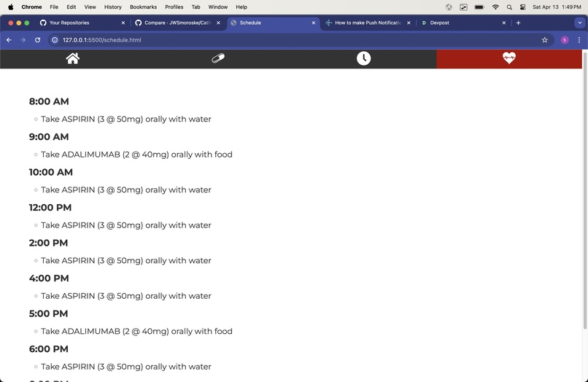This screenshot has height=382, width=588.
Task: Open Chrome's three-dot menu
Action: tap(579, 40)
